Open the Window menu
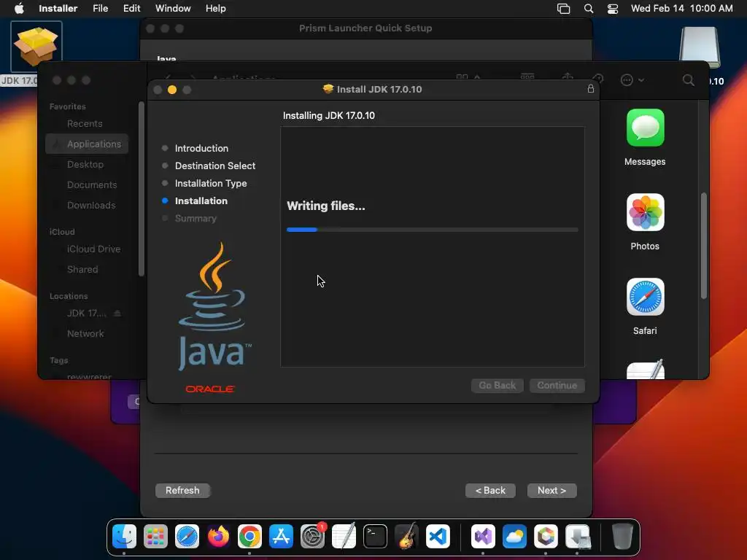The width and height of the screenshot is (747, 560). [x=173, y=9]
